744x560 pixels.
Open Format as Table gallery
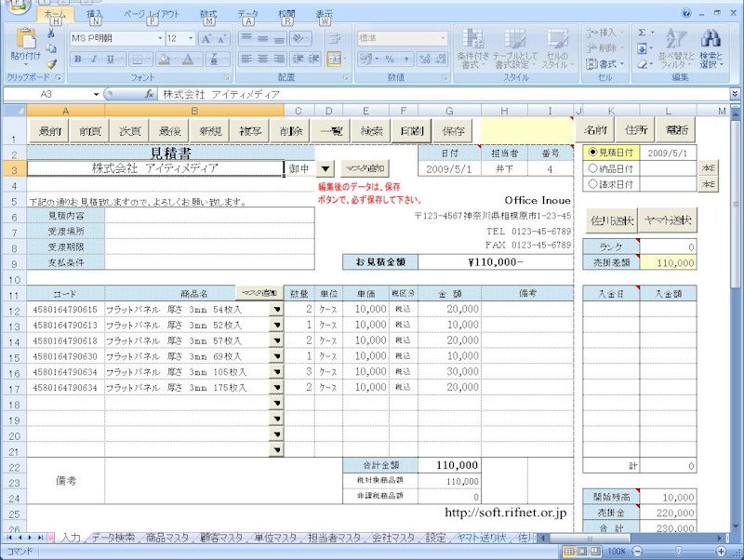click(515, 48)
